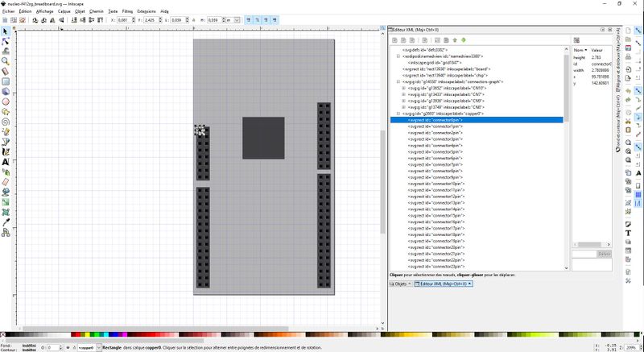Open the units dropdown showing 'in'
Viewport: 644px width, 352px height.
tap(233, 19)
